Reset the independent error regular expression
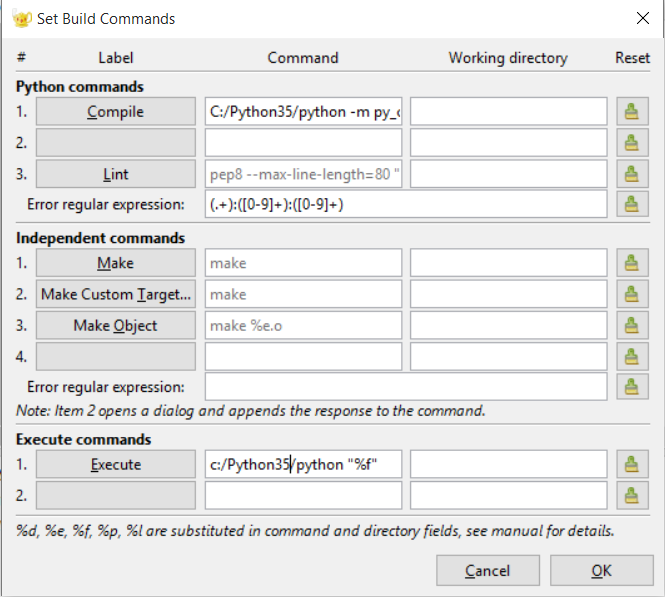This screenshot has width=665, height=597. (631, 387)
